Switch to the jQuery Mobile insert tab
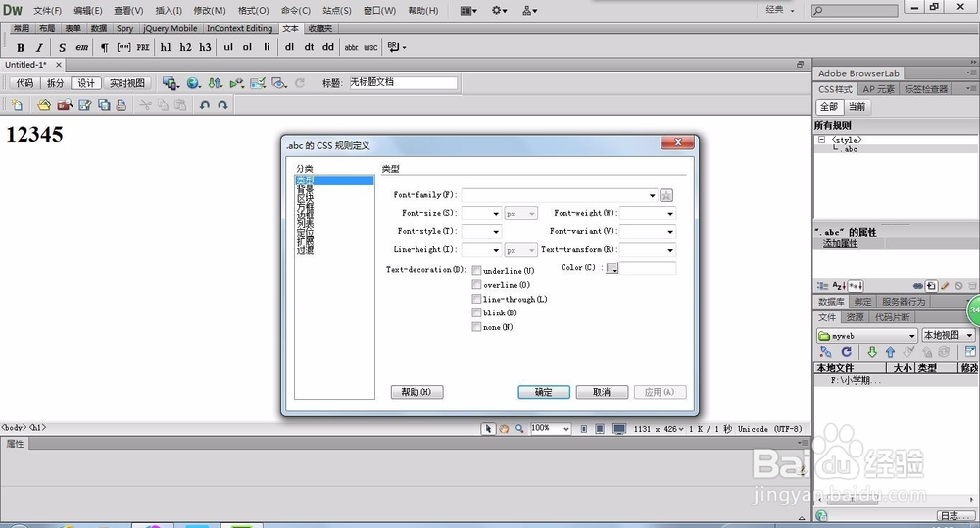 click(x=170, y=28)
